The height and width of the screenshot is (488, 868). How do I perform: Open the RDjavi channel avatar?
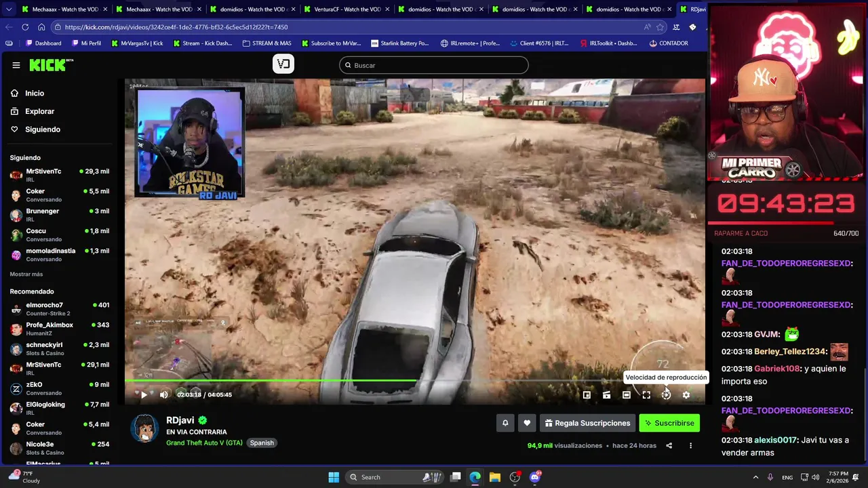(144, 428)
